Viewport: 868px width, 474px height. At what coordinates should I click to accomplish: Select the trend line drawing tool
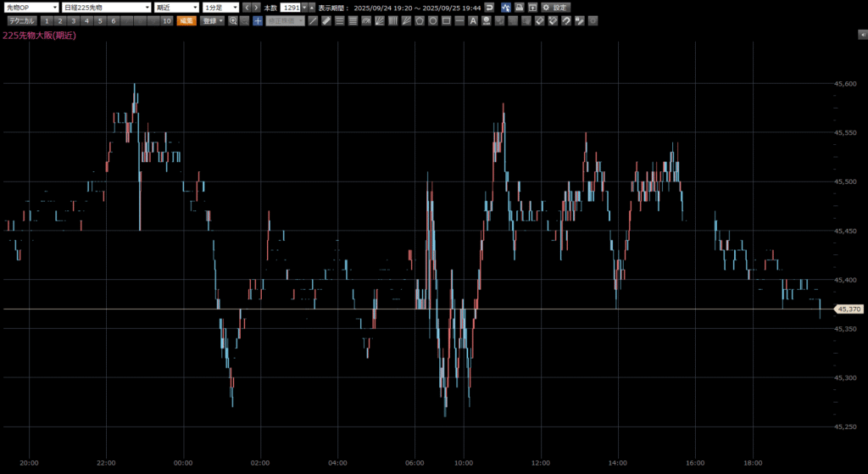point(313,20)
